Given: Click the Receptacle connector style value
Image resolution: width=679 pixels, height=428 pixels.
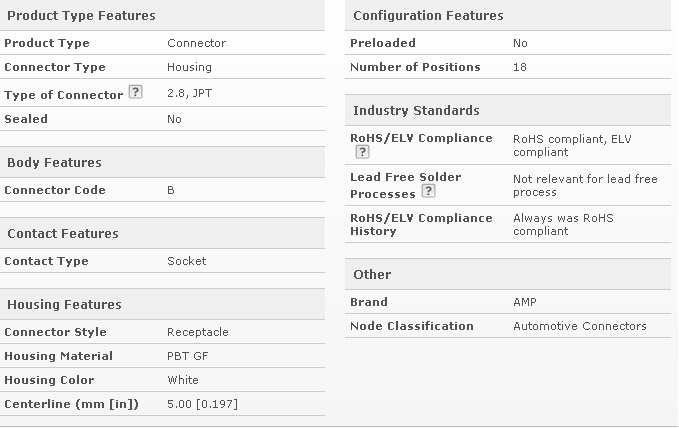Looking at the screenshot, I should pos(197,332).
